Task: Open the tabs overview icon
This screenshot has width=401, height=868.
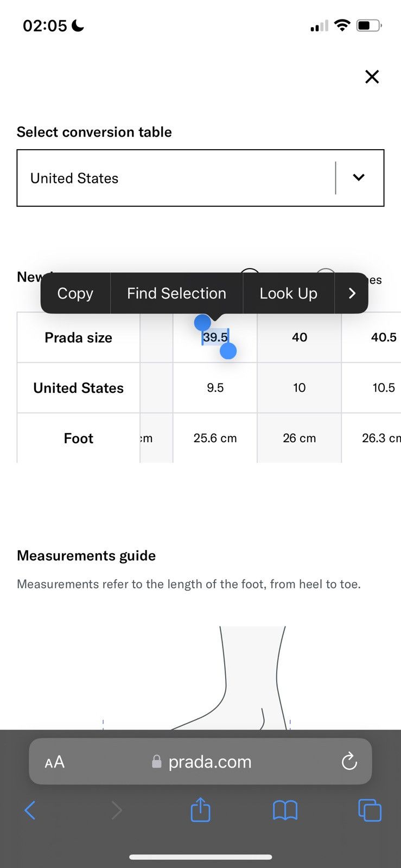Action: 370,810
